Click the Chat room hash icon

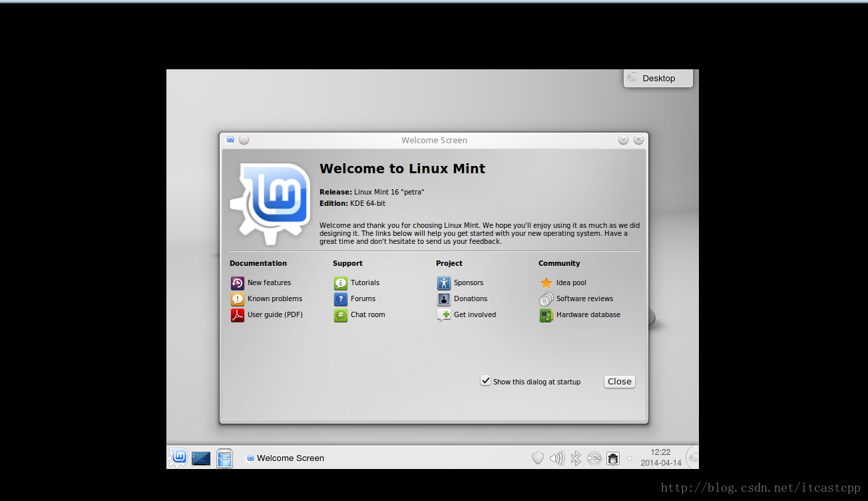point(341,314)
